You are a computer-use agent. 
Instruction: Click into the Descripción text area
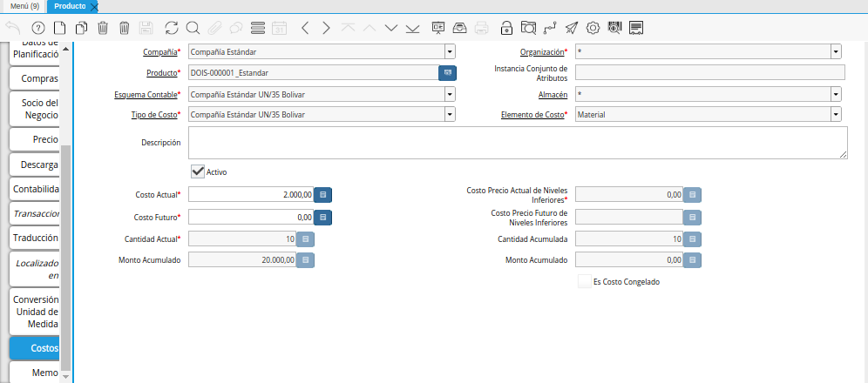point(518,142)
